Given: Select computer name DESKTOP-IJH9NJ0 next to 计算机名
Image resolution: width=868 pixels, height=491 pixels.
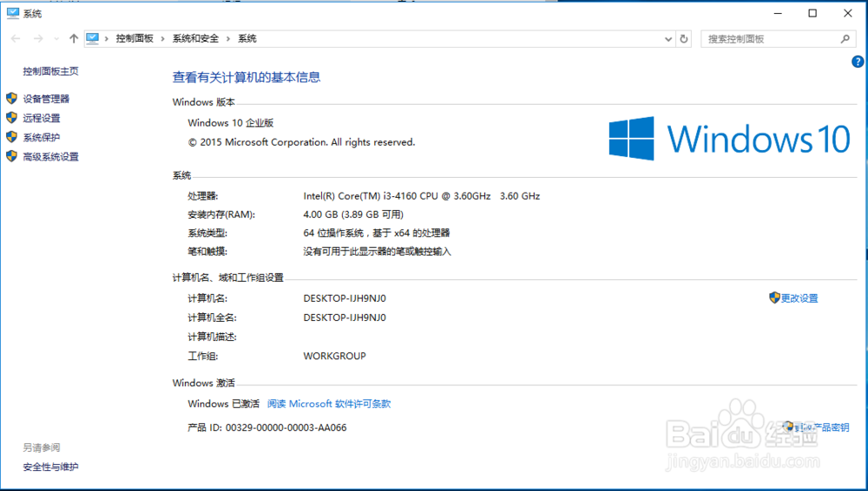Looking at the screenshot, I should click(345, 298).
